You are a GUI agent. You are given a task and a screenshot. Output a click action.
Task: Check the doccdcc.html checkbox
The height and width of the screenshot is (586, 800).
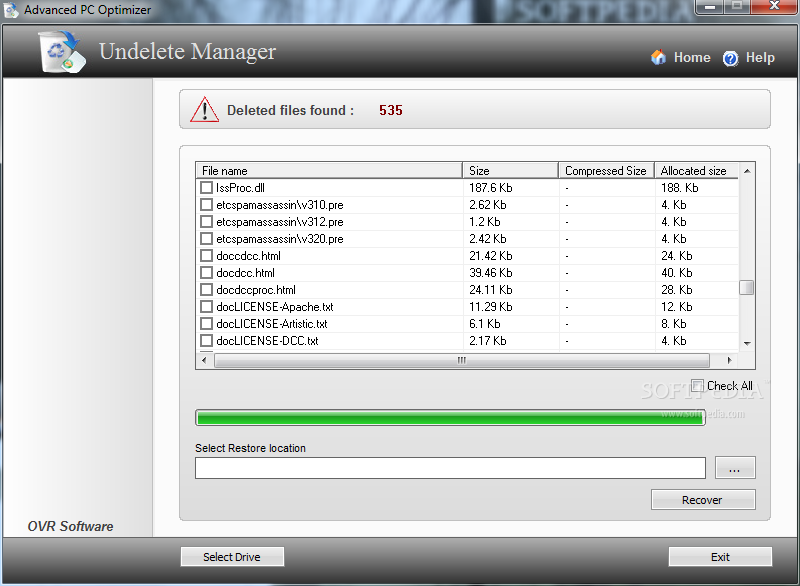(x=206, y=256)
